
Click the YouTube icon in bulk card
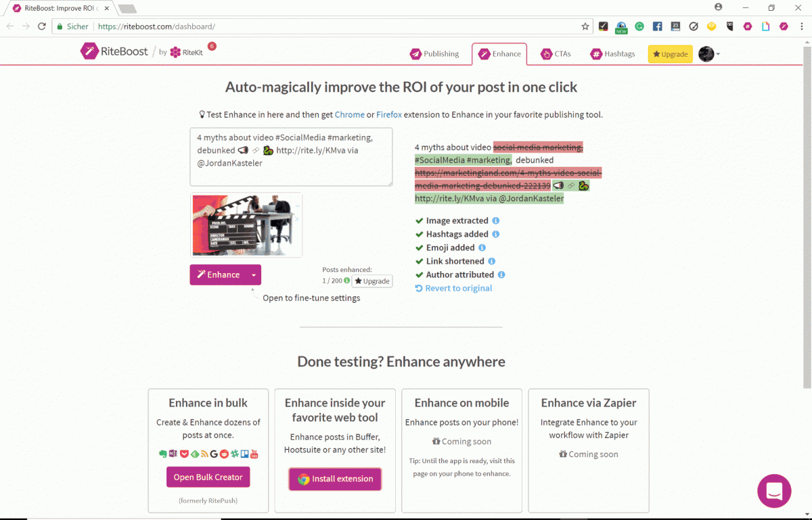[x=254, y=454]
